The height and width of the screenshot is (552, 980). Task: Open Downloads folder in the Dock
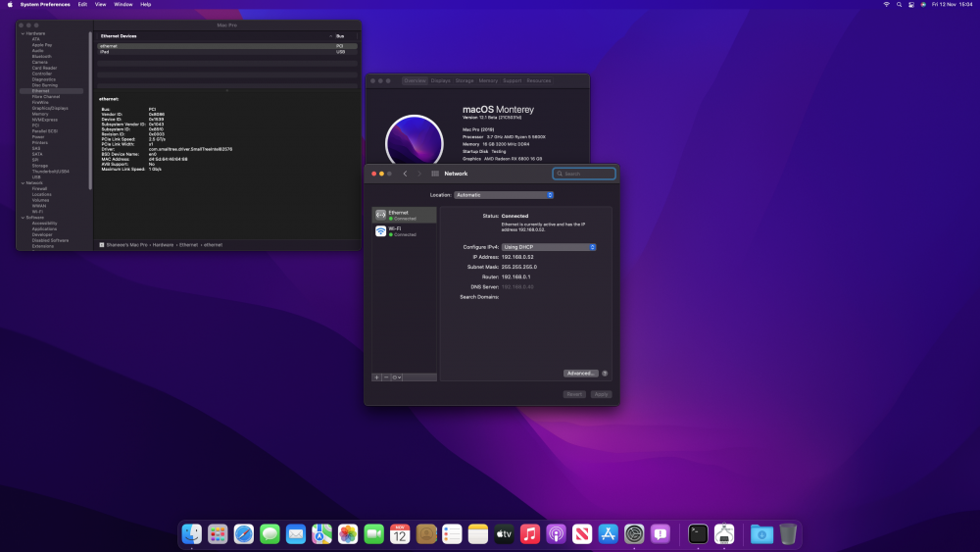[761, 534]
